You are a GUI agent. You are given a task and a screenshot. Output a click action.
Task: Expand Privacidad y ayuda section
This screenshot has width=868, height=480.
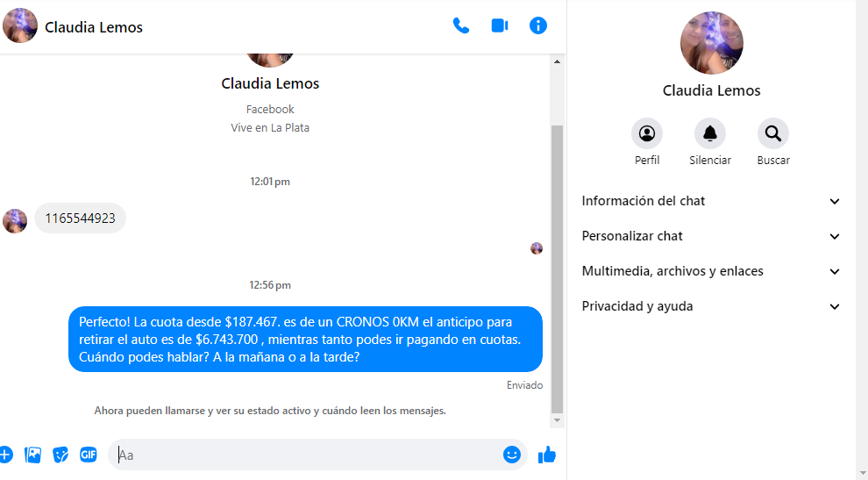click(711, 306)
